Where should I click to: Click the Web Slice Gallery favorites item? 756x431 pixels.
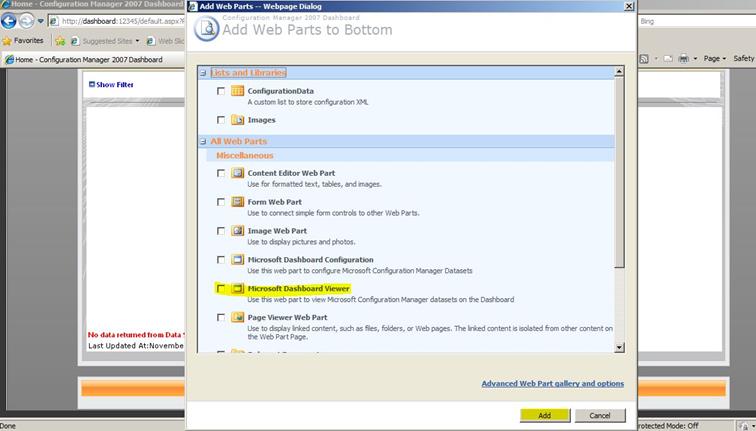coord(165,41)
